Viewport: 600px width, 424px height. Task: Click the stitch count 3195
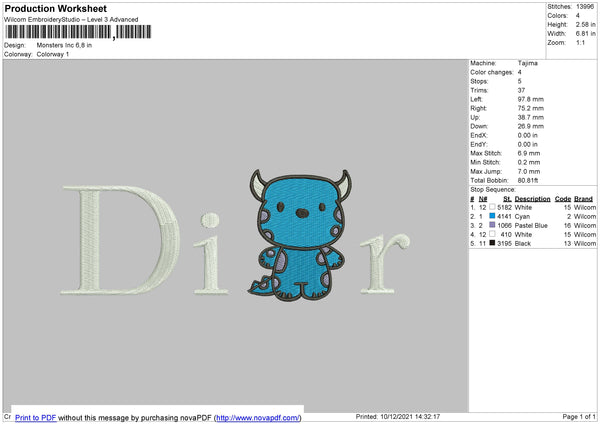tap(504, 243)
